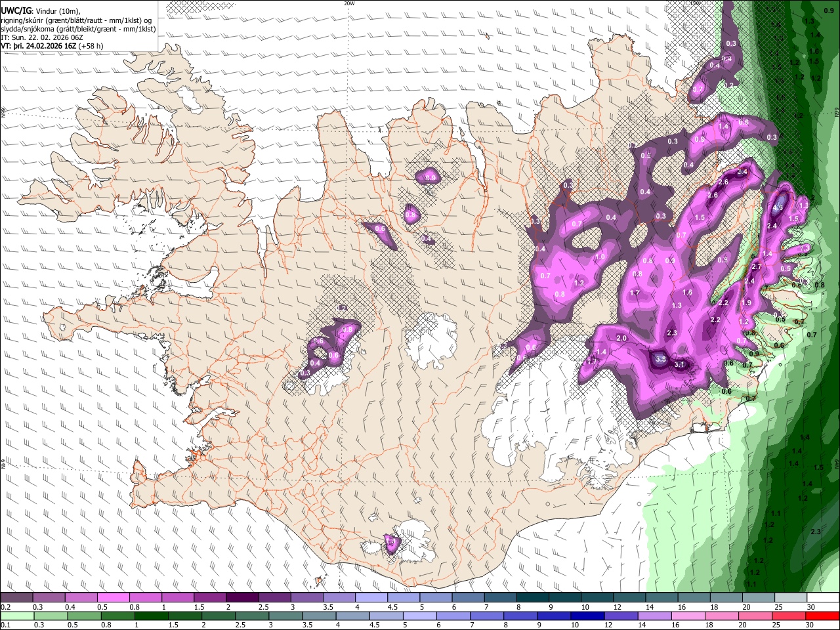
Task: Click the 2.0 snowfall label west of 3.8
Action: tap(621, 339)
